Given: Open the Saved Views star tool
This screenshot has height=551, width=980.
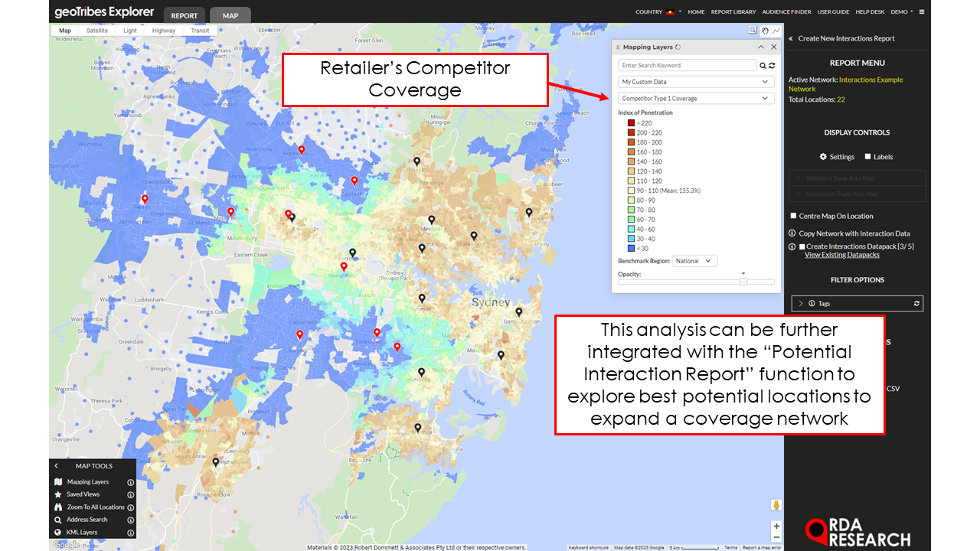Looking at the screenshot, I should coord(58,494).
